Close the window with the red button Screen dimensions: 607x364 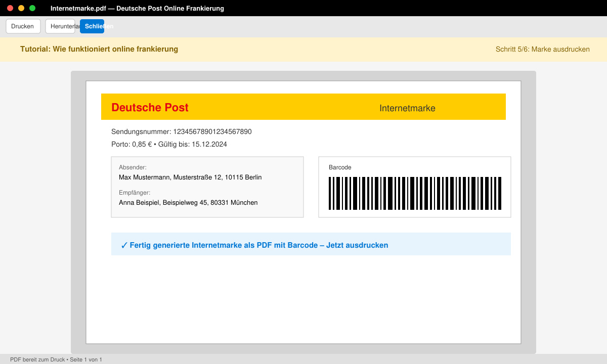click(10, 8)
